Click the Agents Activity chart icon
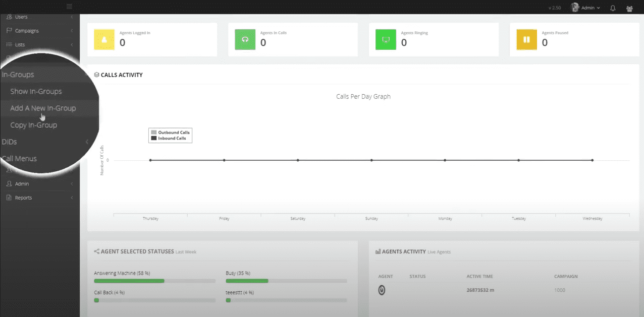The height and width of the screenshot is (317, 644). click(378, 251)
